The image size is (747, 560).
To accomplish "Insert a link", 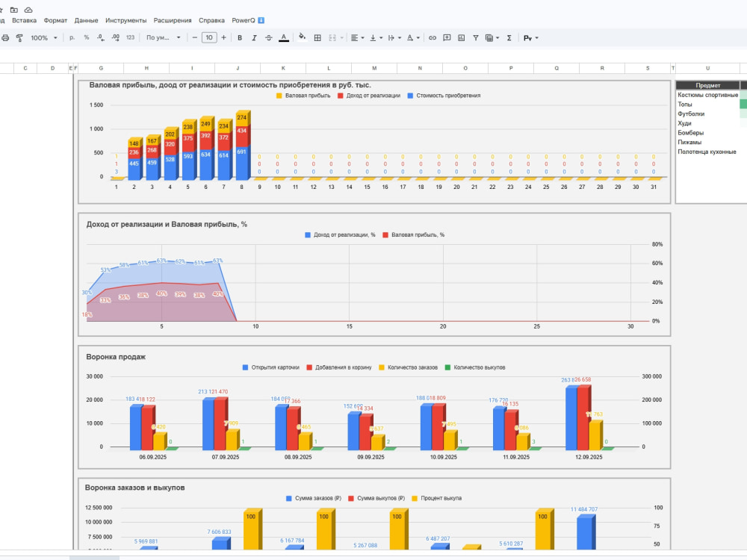I will [x=432, y=37].
